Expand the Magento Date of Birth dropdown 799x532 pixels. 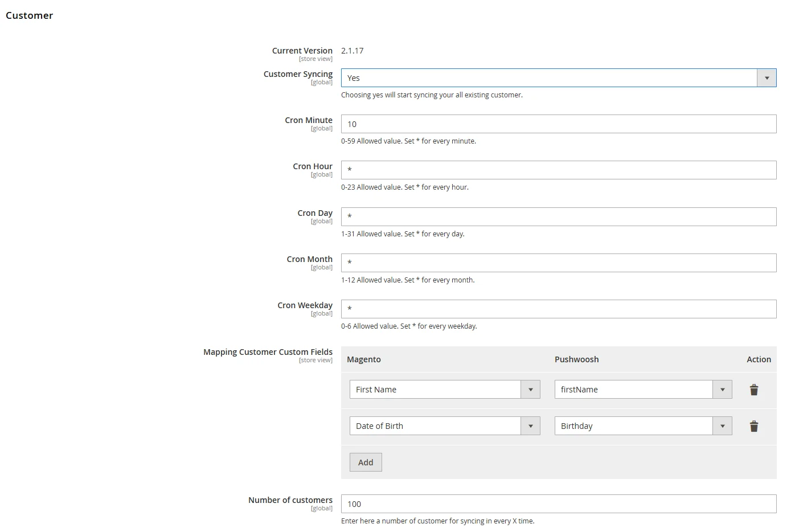444,426
